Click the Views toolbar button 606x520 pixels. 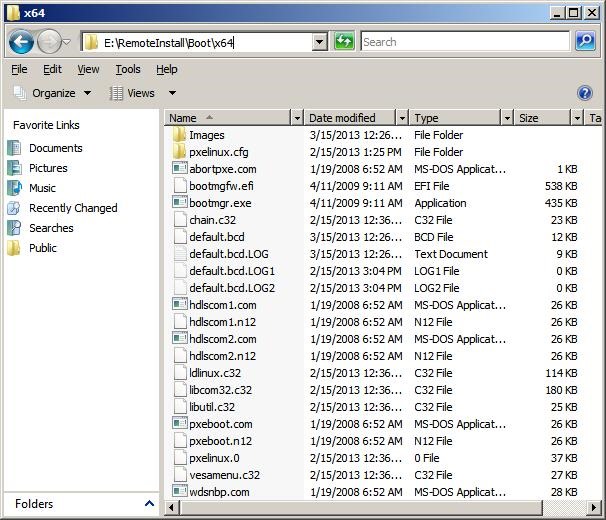(132, 93)
